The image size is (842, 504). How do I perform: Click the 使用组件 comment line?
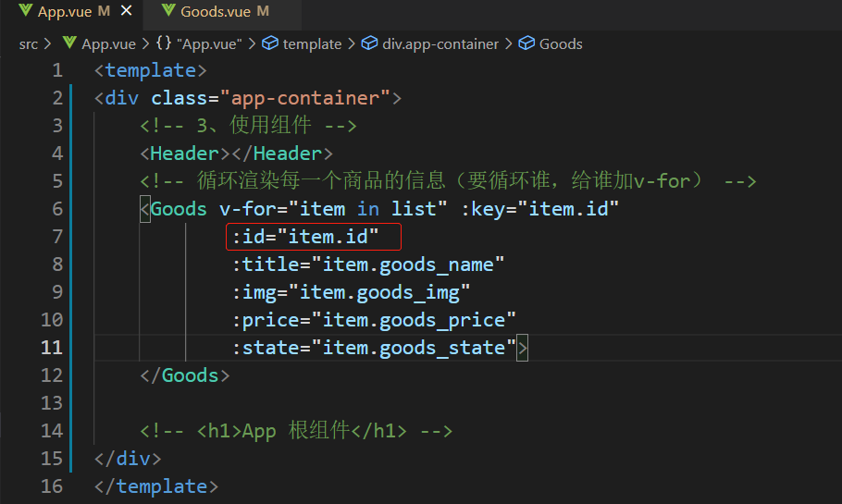pos(248,126)
